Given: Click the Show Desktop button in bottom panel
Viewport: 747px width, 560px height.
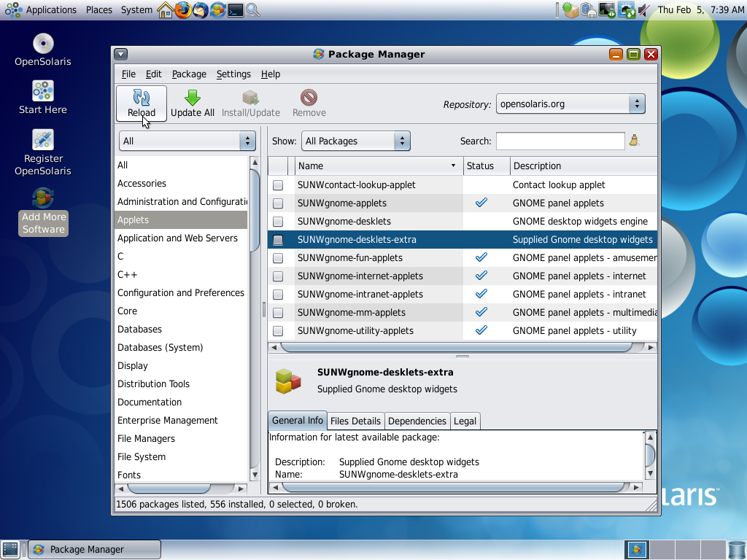Looking at the screenshot, I should [x=10, y=549].
